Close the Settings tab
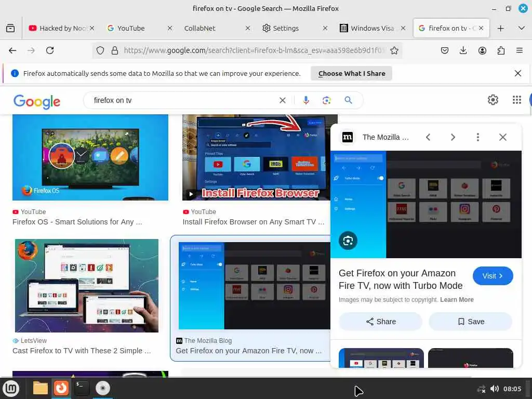The image size is (532, 399). click(325, 28)
